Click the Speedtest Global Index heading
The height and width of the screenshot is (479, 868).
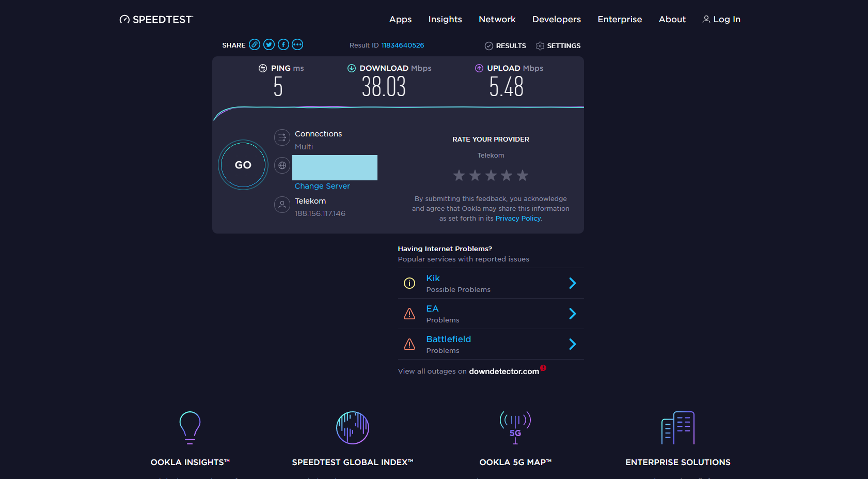click(353, 462)
